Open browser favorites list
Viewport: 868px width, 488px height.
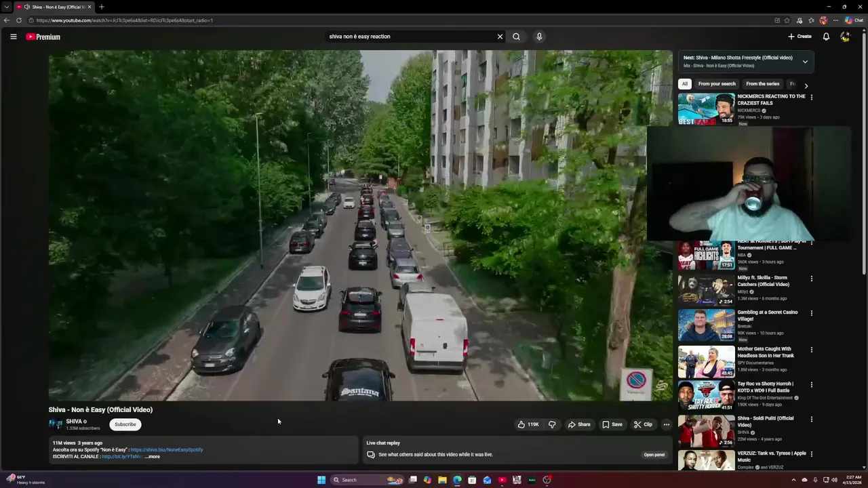click(x=812, y=20)
